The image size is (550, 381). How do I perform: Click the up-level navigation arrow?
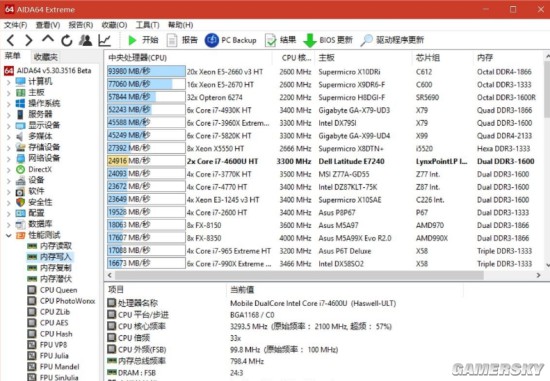point(48,39)
